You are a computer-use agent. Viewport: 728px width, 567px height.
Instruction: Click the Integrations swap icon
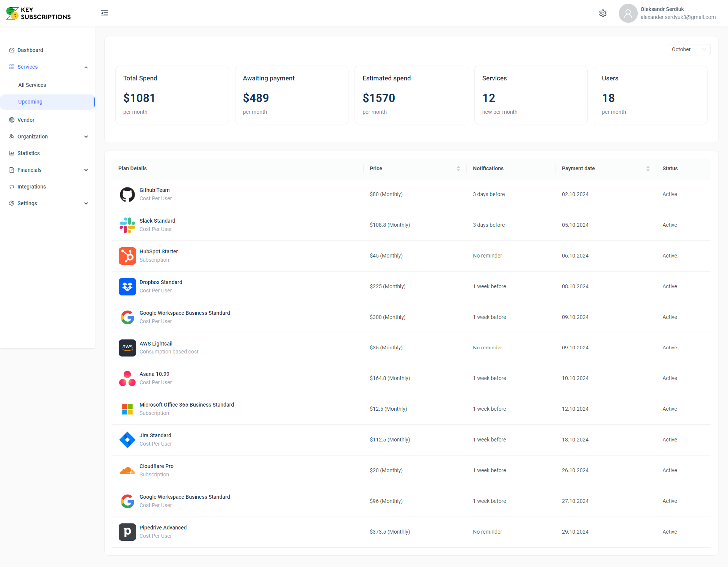pyautogui.click(x=12, y=187)
